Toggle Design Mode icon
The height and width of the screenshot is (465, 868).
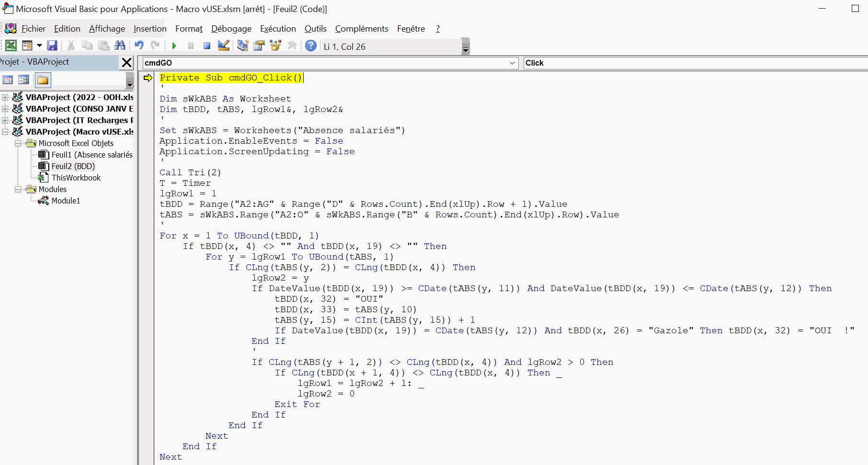click(x=224, y=45)
